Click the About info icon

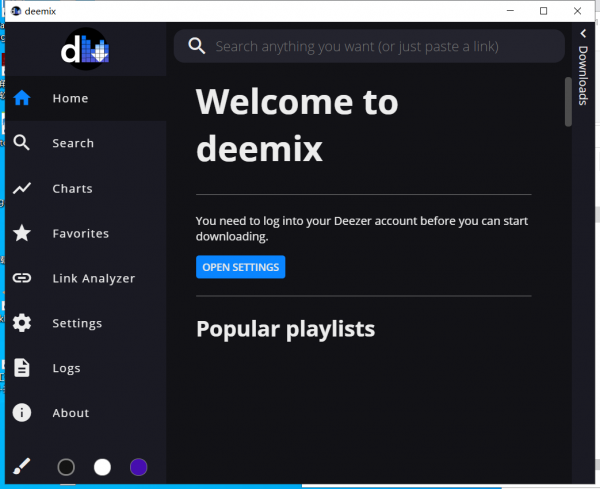22,412
